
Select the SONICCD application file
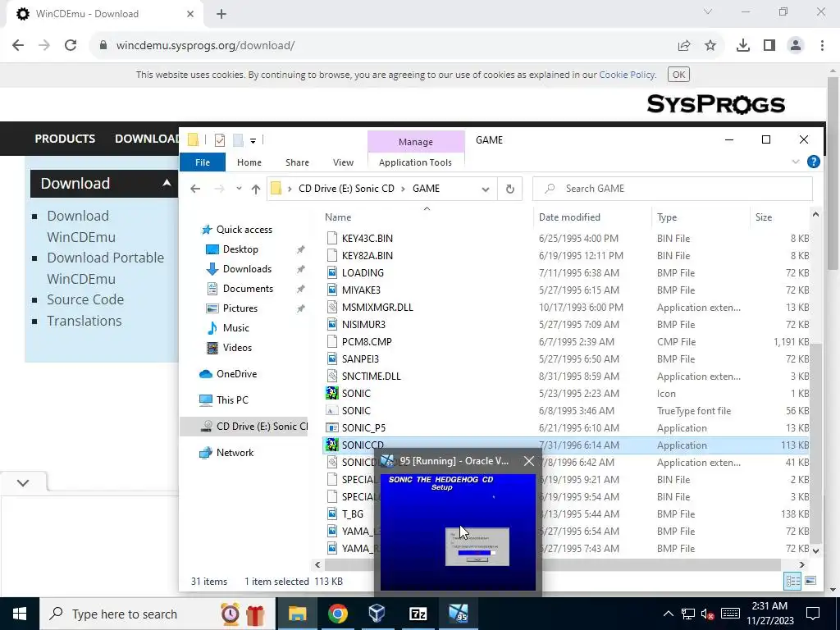(567, 445)
